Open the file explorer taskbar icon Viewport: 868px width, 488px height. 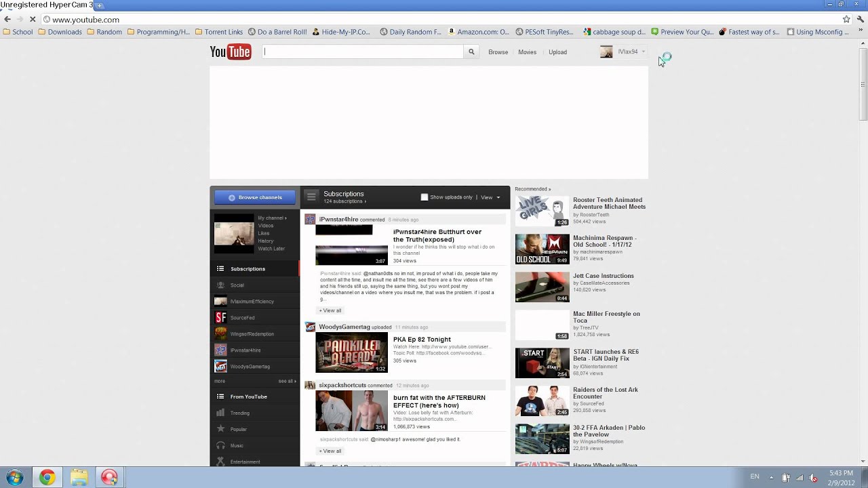click(79, 478)
